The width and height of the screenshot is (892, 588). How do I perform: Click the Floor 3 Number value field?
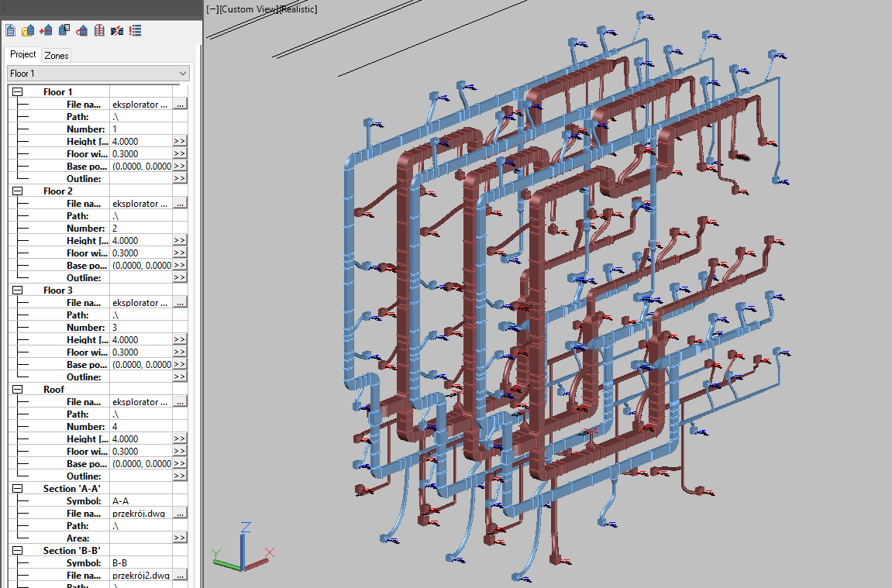point(141,328)
